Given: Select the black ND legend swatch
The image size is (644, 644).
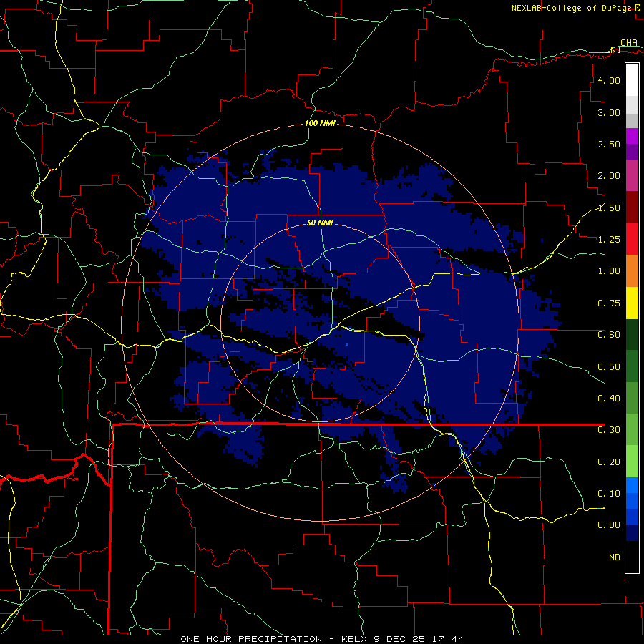Looking at the screenshot, I should click(x=632, y=557).
